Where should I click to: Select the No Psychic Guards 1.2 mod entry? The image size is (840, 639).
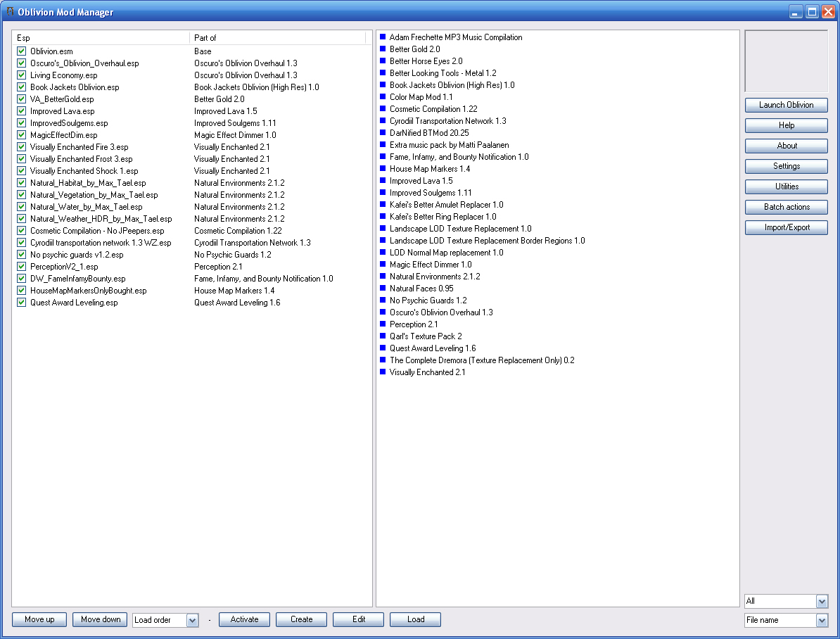pyautogui.click(x=428, y=300)
